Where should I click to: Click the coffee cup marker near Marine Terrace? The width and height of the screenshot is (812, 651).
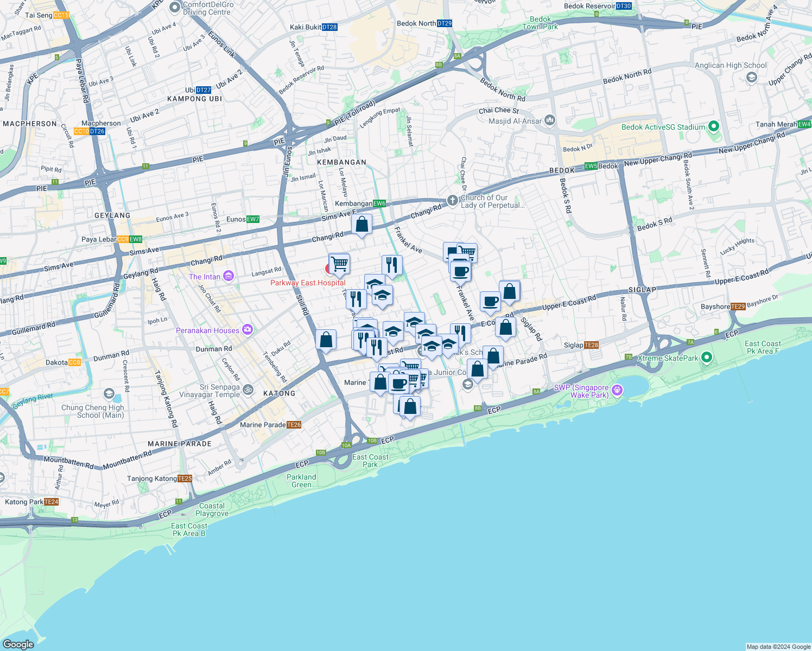398,384
